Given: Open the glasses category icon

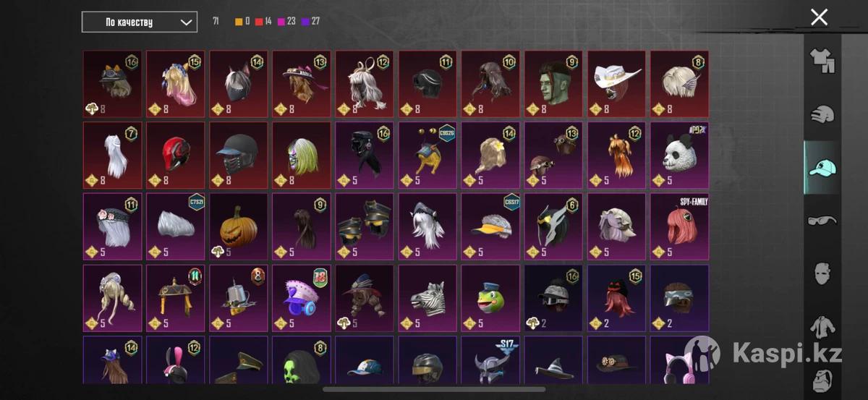Looking at the screenshot, I should click(822, 220).
